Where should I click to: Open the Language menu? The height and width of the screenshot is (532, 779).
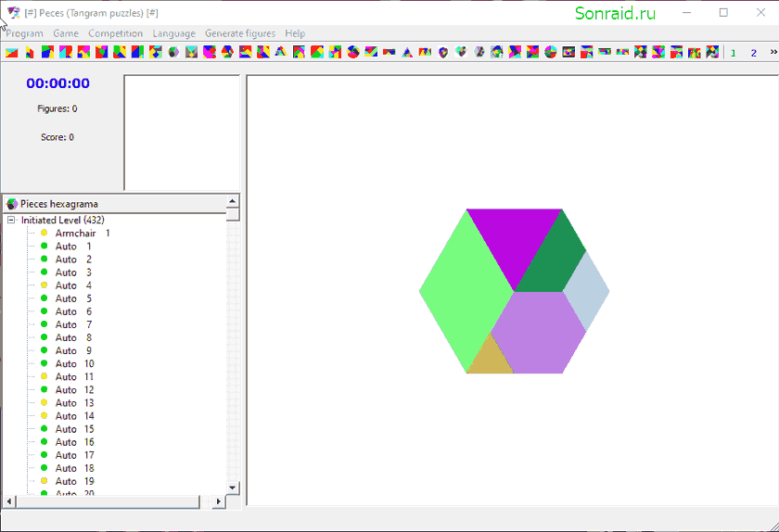(x=174, y=33)
